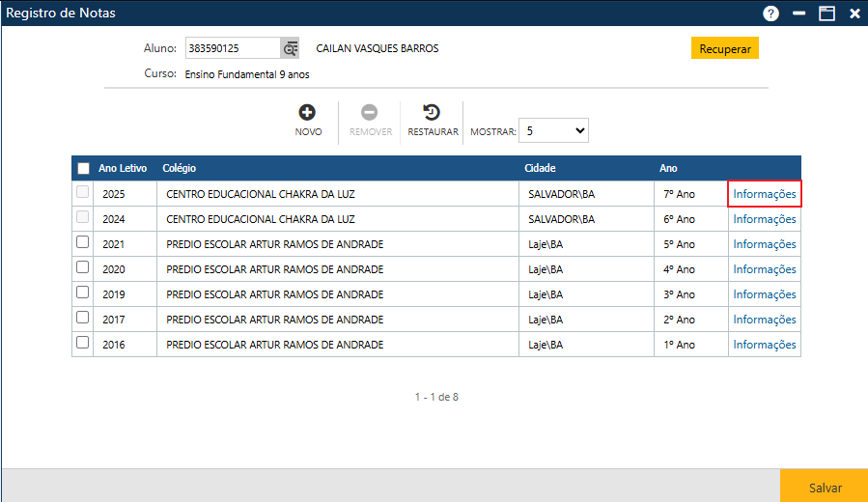This screenshot has height=502, width=868.
Task: Select the 2025 CENTRO EDUCACIONAL CHAKRA cell
Action: pos(338,194)
